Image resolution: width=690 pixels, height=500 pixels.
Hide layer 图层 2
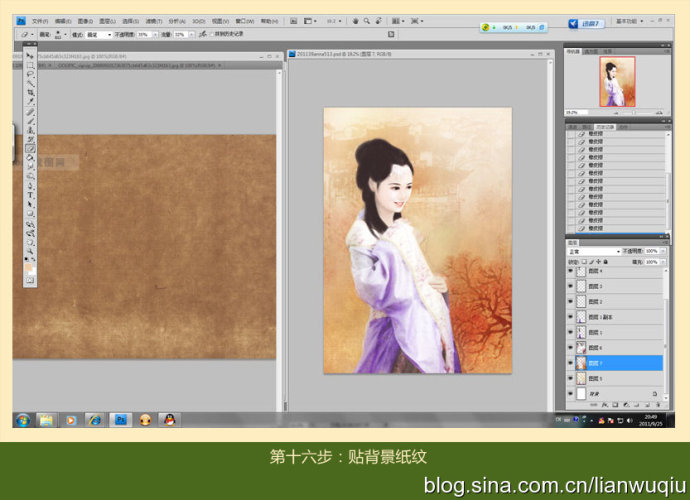click(571, 301)
